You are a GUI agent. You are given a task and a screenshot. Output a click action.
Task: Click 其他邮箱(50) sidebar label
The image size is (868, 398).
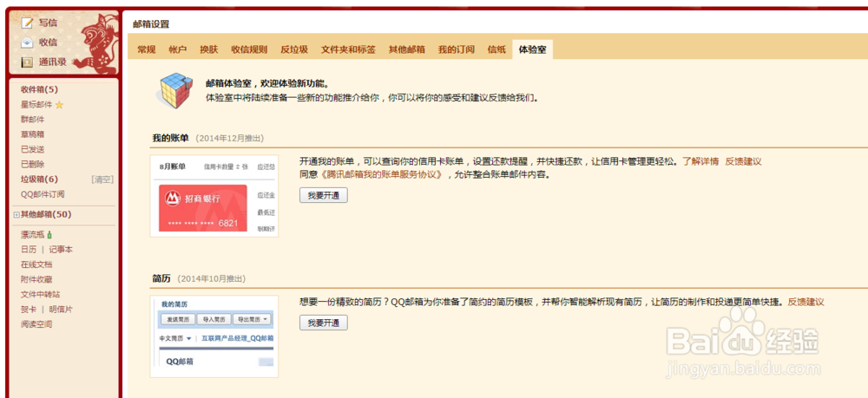[46, 214]
